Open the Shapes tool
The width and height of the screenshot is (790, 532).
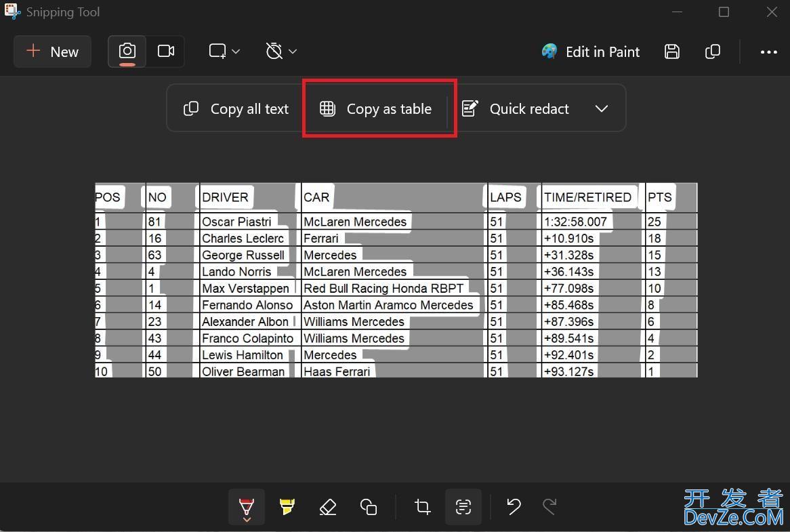tap(369, 507)
